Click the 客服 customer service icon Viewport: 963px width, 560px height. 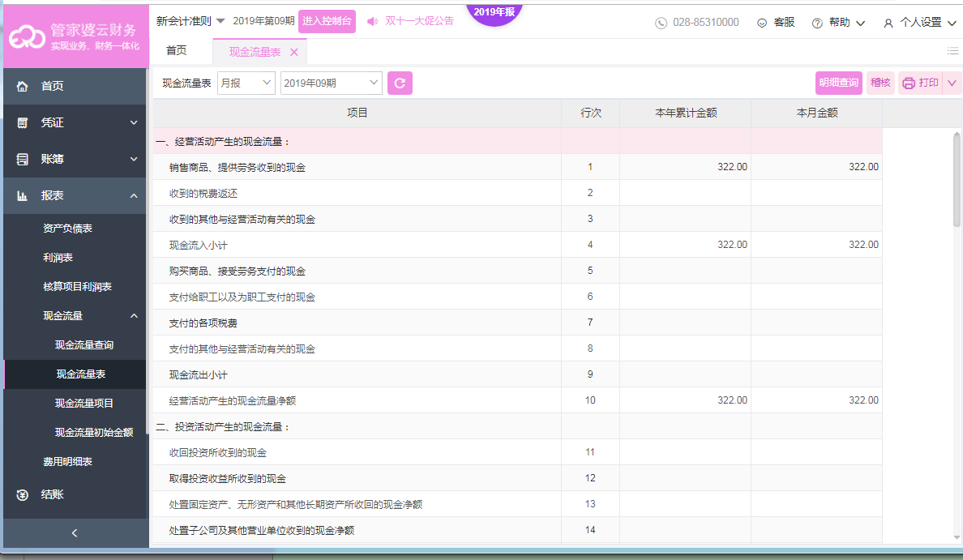[x=761, y=23]
